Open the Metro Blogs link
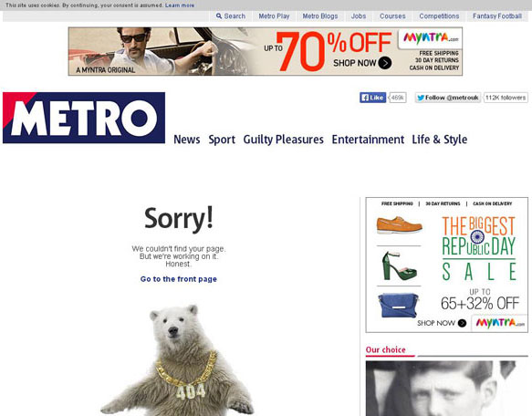Viewport: 532px width, 416px height. tap(320, 16)
